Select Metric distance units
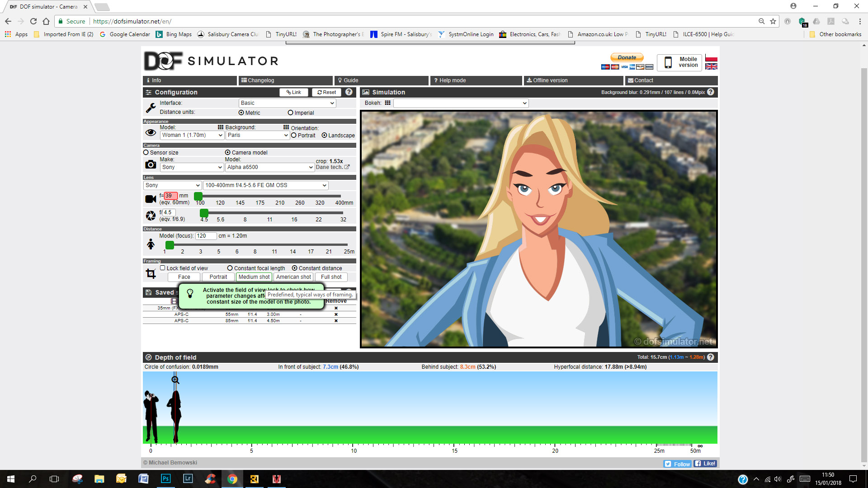868x488 pixels. point(241,113)
